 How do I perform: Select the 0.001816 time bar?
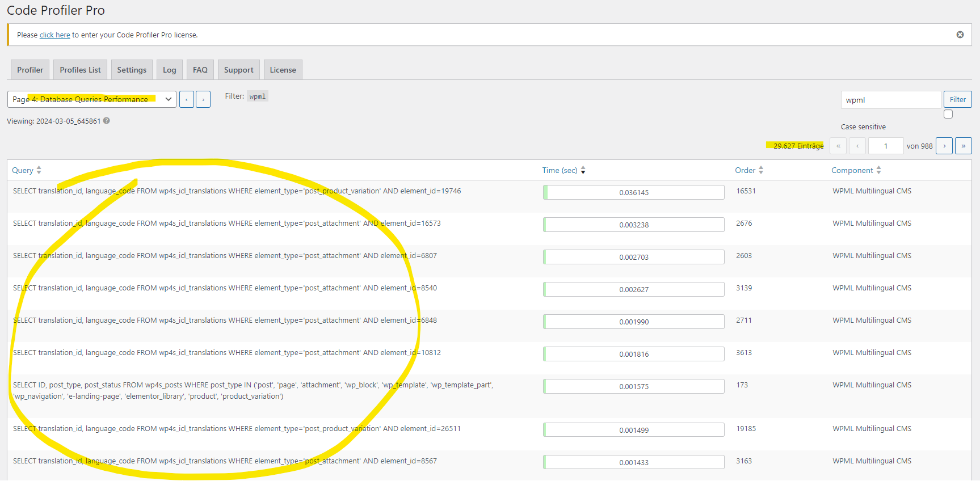pos(634,354)
